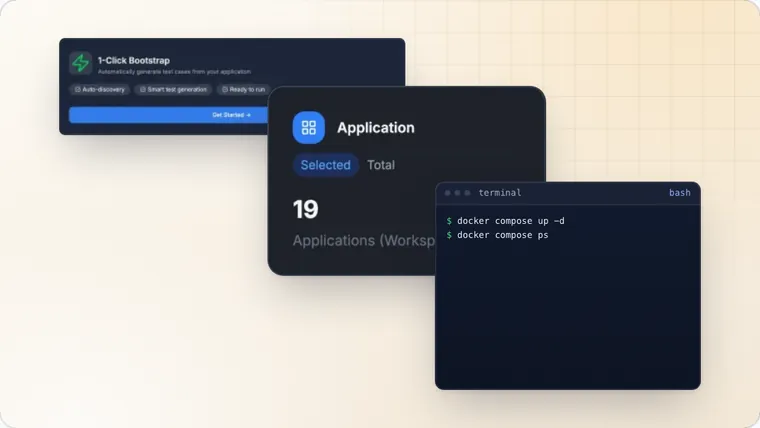Click the terminal window title
This screenshot has width=760, height=428.
click(500, 192)
